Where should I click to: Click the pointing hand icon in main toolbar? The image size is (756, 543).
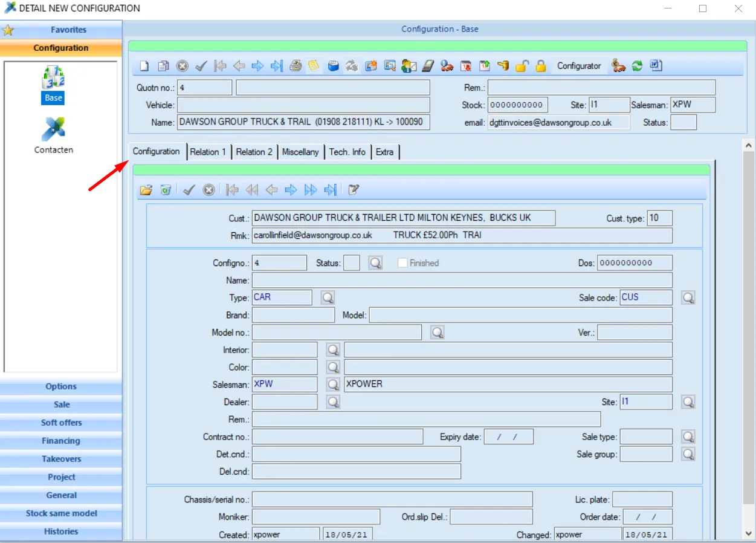tap(503, 67)
